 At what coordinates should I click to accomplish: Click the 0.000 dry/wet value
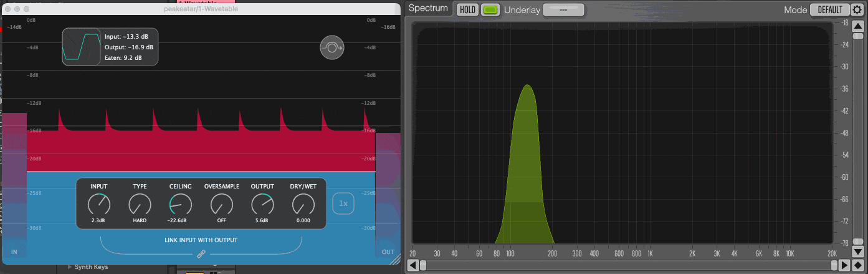[303, 220]
